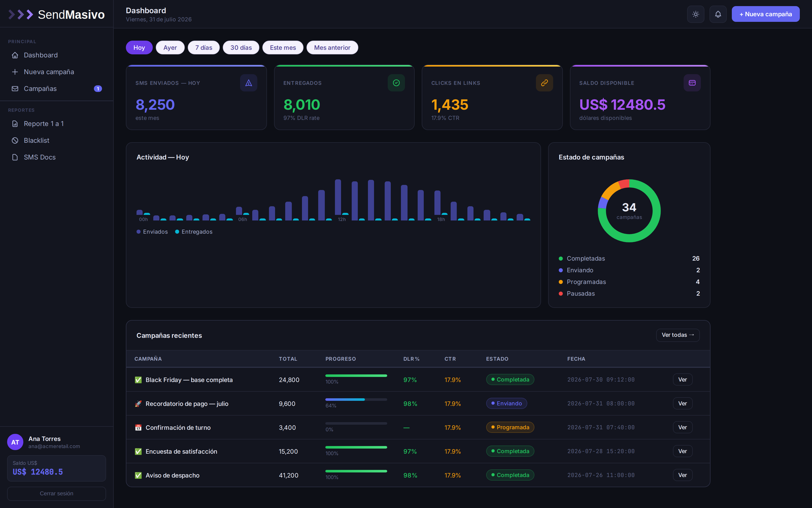Click the Dashboard home icon in sidebar
This screenshot has width=812, height=508.
pyautogui.click(x=15, y=55)
